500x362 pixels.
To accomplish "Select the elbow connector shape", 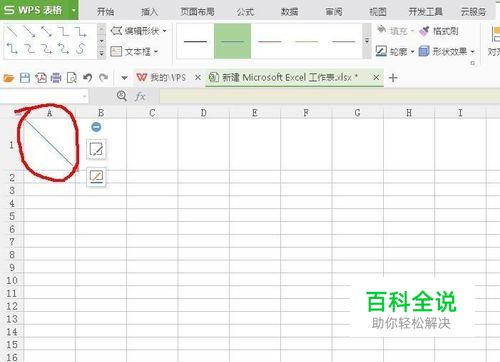I will coord(63,32).
